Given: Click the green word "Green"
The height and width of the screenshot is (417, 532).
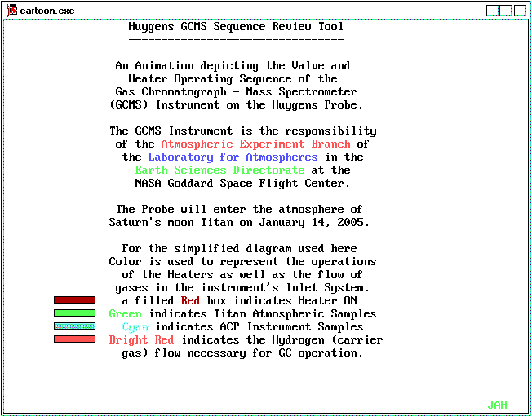Looking at the screenshot, I should (x=125, y=314).
